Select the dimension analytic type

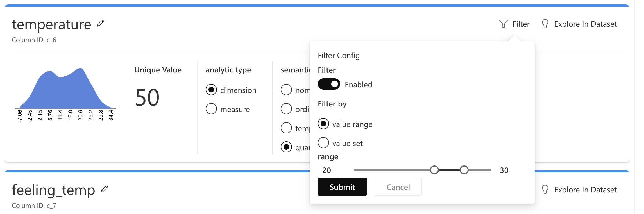click(x=211, y=90)
